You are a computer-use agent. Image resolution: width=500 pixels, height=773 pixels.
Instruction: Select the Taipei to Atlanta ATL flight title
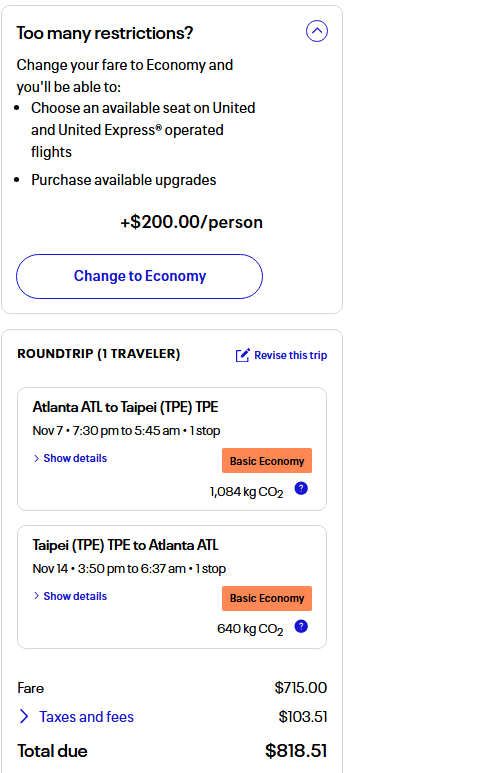coord(125,545)
